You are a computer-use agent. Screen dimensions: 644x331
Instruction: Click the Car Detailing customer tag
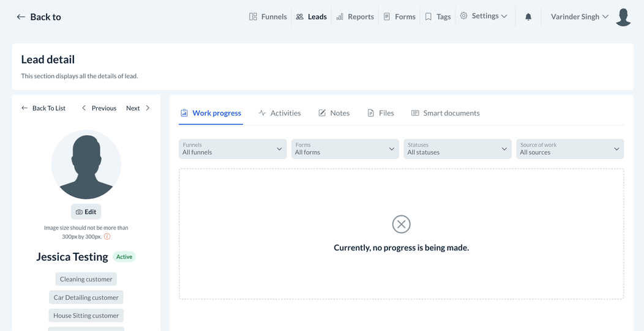[x=86, y=297]
